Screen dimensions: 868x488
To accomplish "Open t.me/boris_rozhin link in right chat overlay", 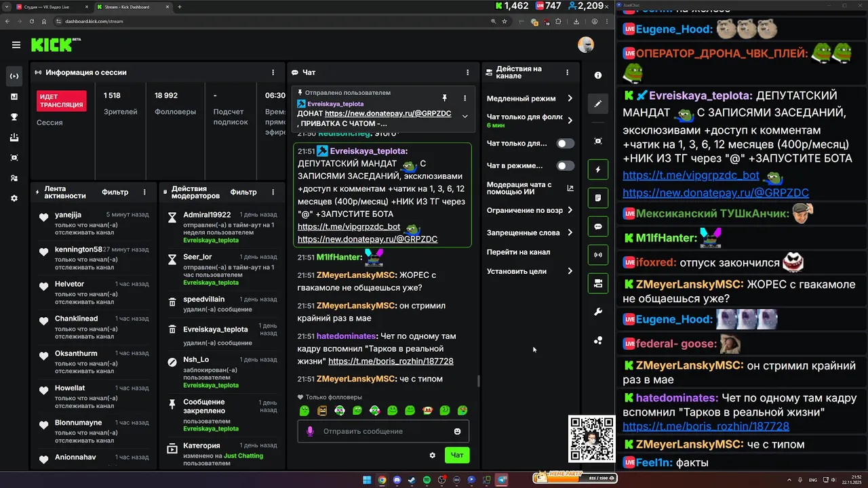I will (x=706, y=426).
